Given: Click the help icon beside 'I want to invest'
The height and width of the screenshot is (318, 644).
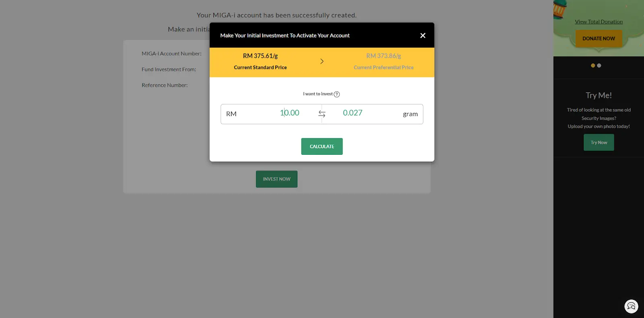Looking at the screenshot, I should click(x=337, y=94).
